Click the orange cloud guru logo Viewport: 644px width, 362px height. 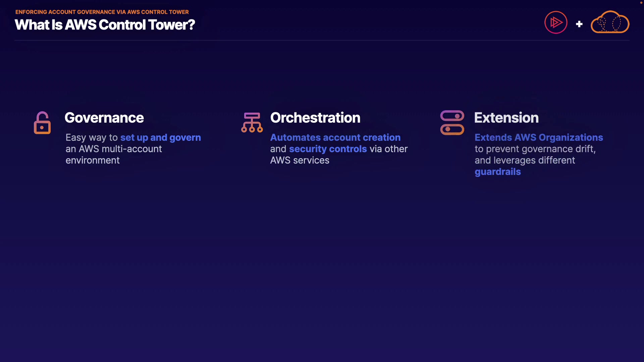(610, 22)
